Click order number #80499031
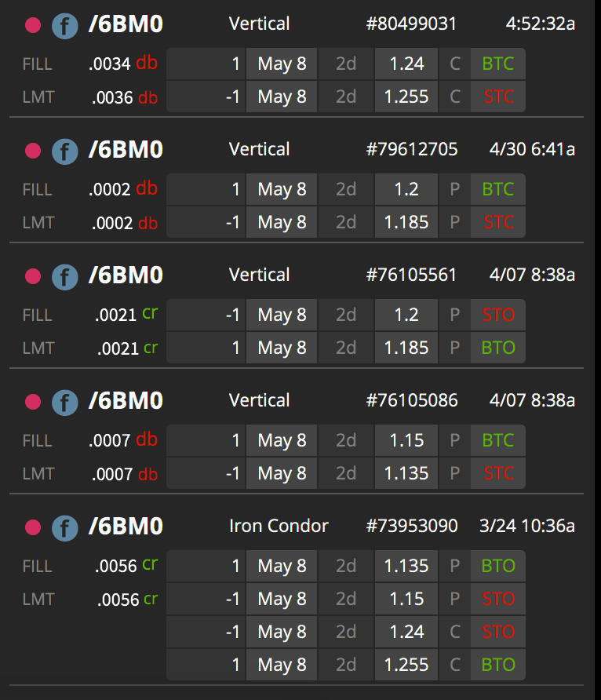The image size is (601, 700). pos(411,24)
